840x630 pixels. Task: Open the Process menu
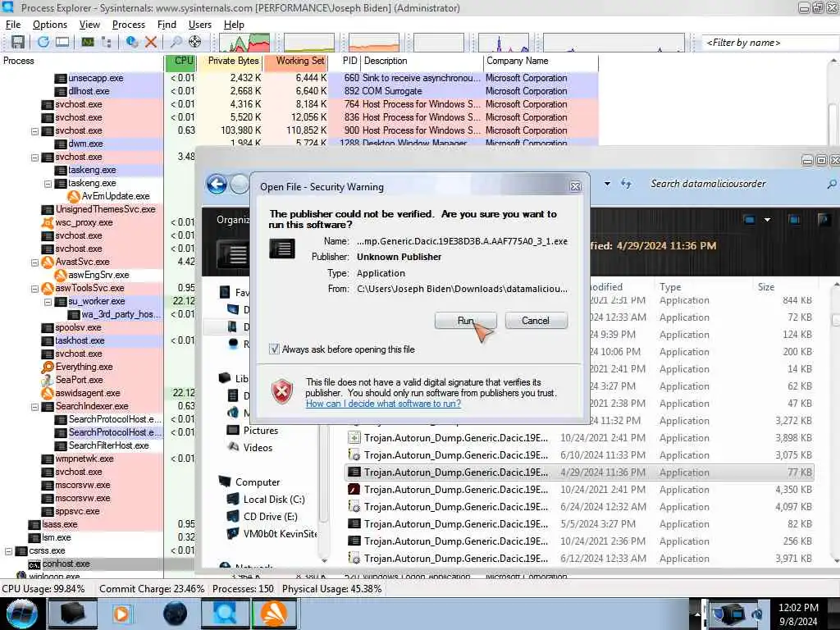coord(129,25)
